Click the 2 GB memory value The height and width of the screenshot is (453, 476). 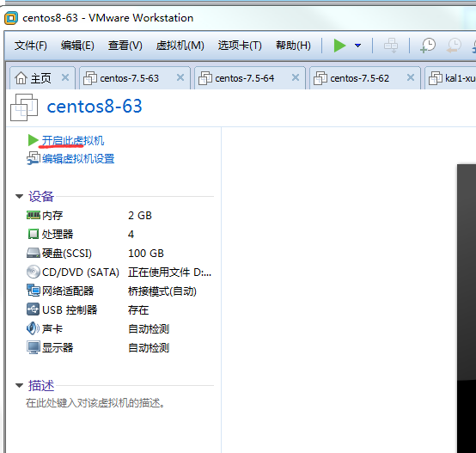click(x=140, y=215)
